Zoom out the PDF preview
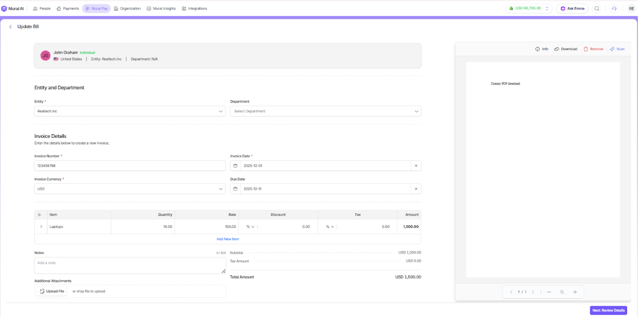Image resolution: width=644 pixels, height=334 pixels. 549,292
